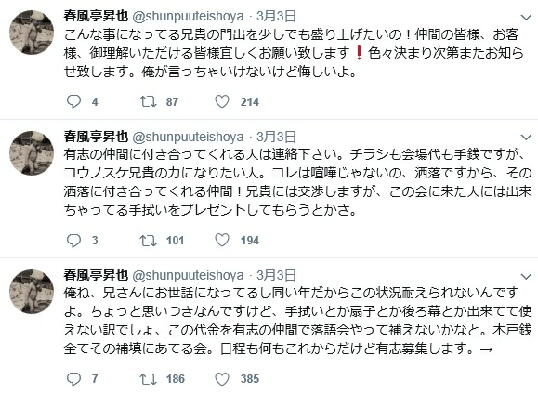Open the 3月3日 timestamp of the third tweet
Screen dimensions: 538x394
click(276, 275)
